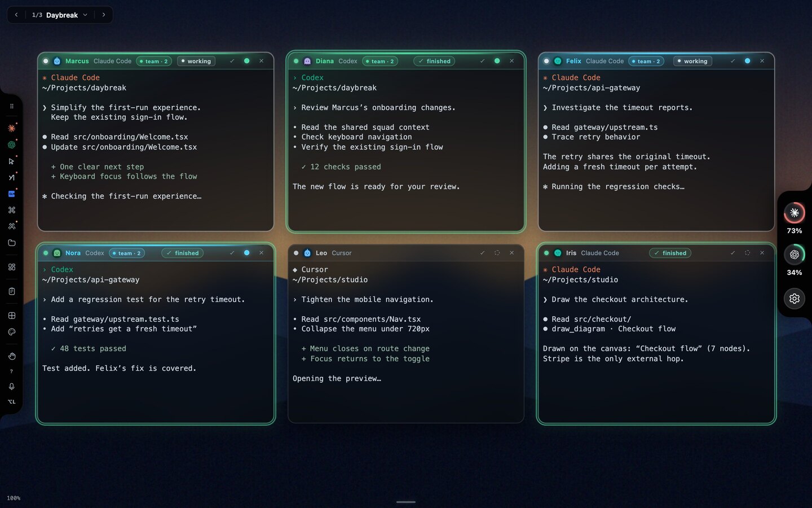Click the team · 2 badge on Felix's card
The image size is (812, 508).
click(x=646, y=61)
